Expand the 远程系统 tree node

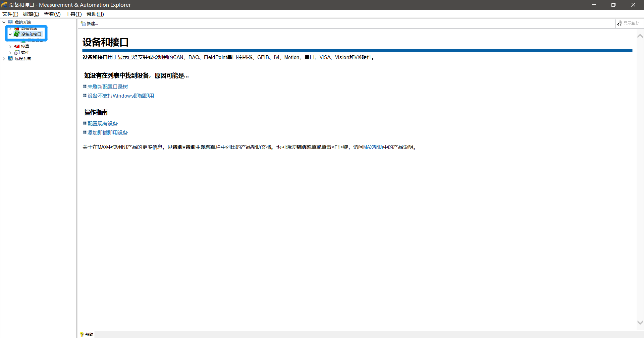[4, 58]
